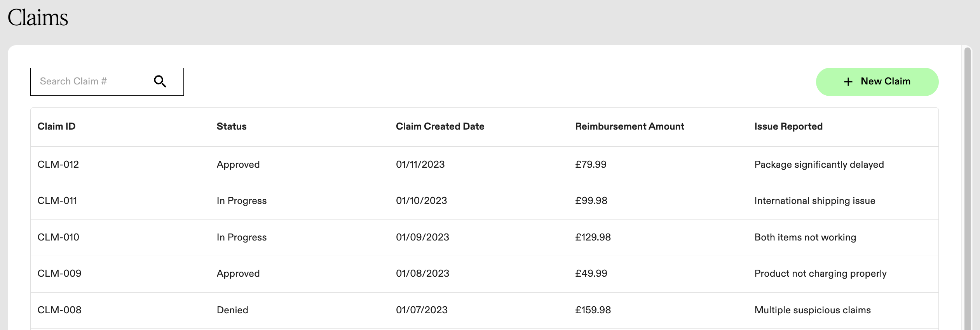The width and height of the screenshot is (980, 330).
Task: Open the denied claim CLM-008
Action: coord(485,311)
